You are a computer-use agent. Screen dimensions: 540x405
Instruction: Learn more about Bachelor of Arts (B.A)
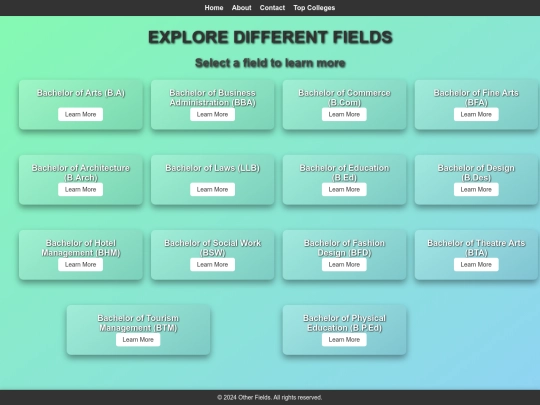(x=81, y=114)
